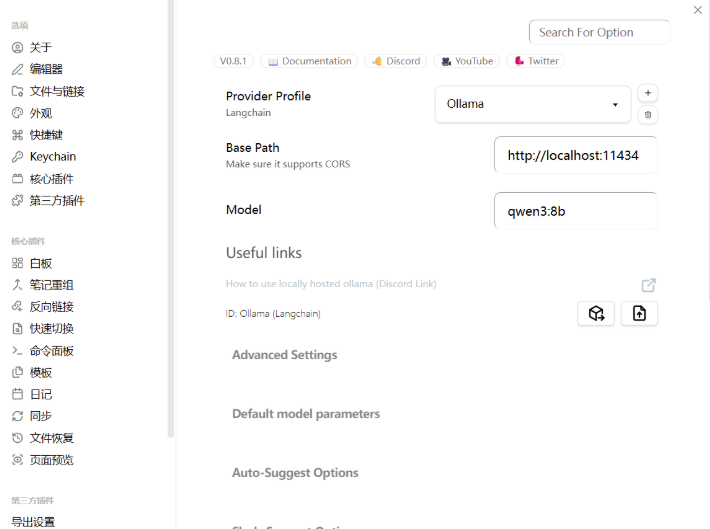Click the 白板 canvas icon

[17, 263]
